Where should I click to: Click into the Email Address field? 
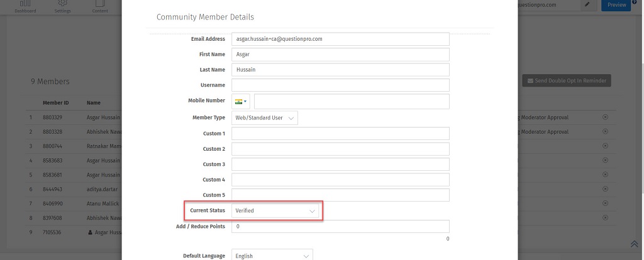coord(340,39)
